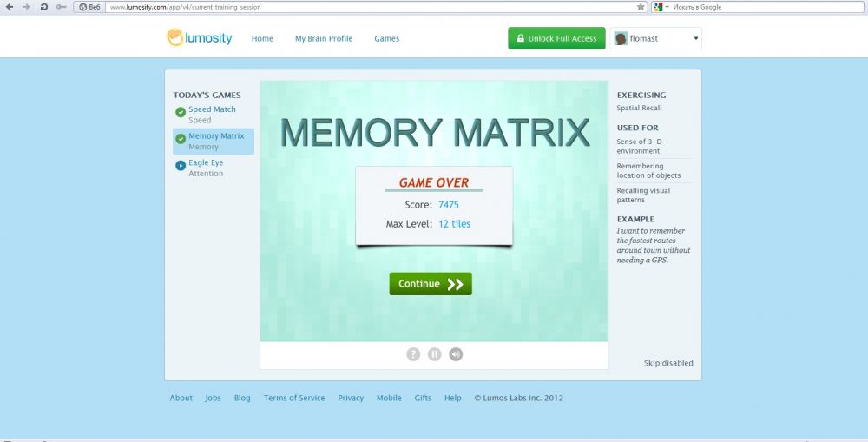Screen dimensions: 868x442
Task: Click Memory Matrix green checkmark icon
Action: pyautogui.click(x=181, y=139)
